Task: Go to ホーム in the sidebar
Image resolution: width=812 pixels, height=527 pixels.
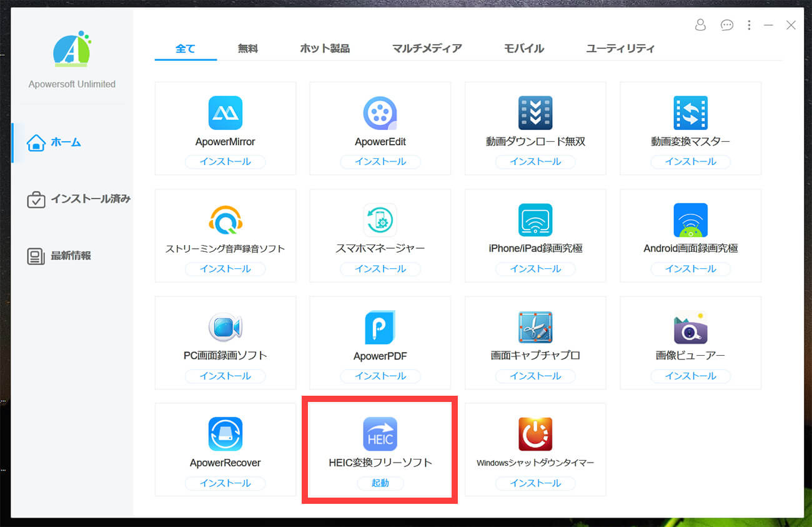Action: (54, 143)
